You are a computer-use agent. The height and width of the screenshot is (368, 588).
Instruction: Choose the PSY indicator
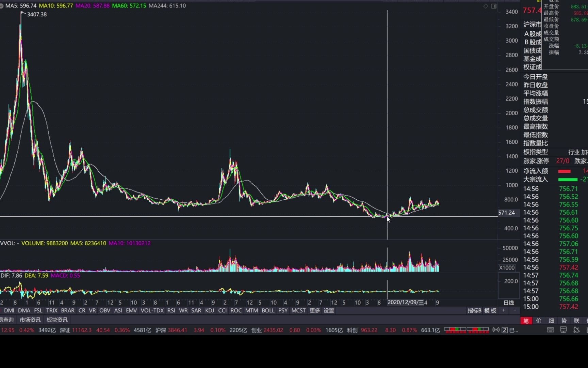tap(283, 310)
